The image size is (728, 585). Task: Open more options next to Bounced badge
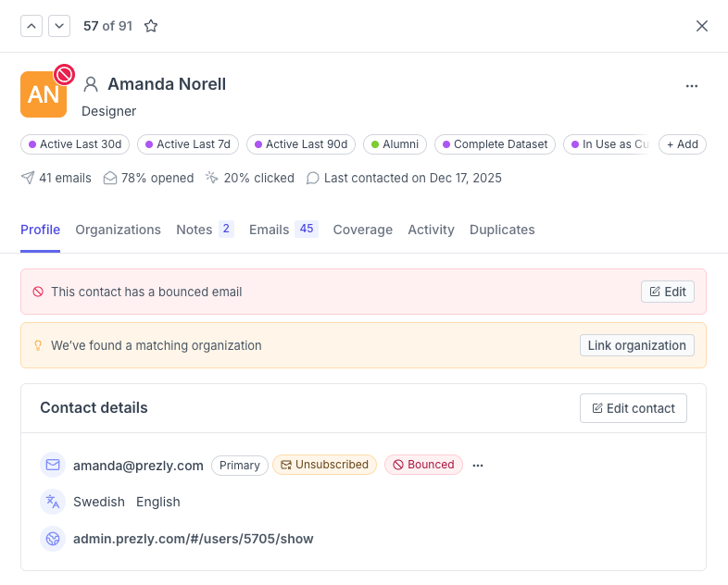[x=478, y=466]
